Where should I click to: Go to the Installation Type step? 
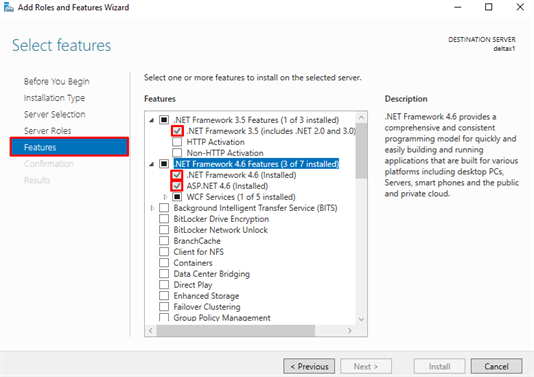[54, 98]
